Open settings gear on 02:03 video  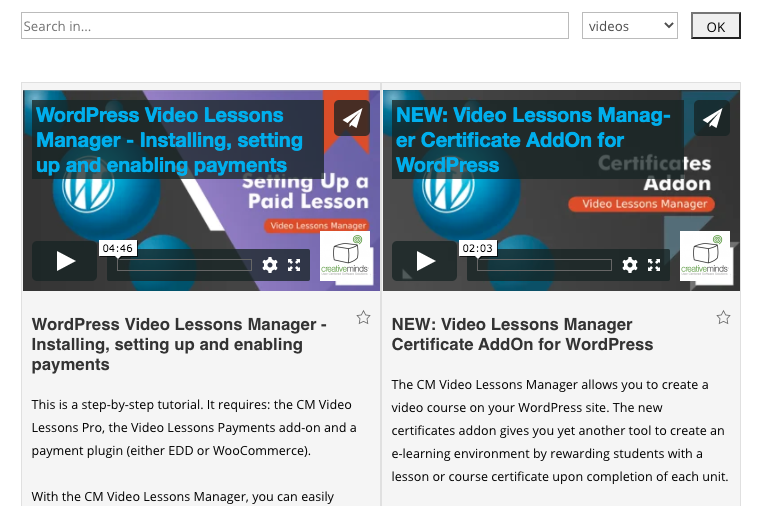tap(630, 265)
